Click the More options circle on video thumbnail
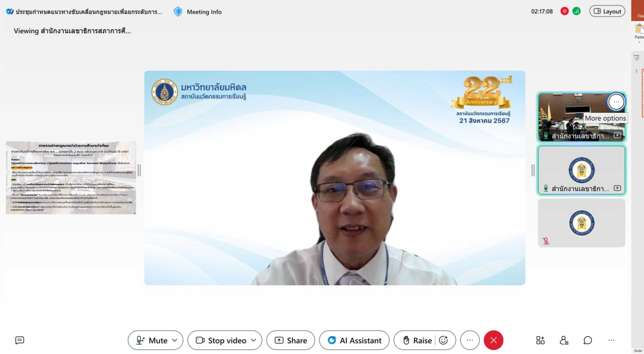Viewport: 644px width, 354px height. click(x=616, y=102)
